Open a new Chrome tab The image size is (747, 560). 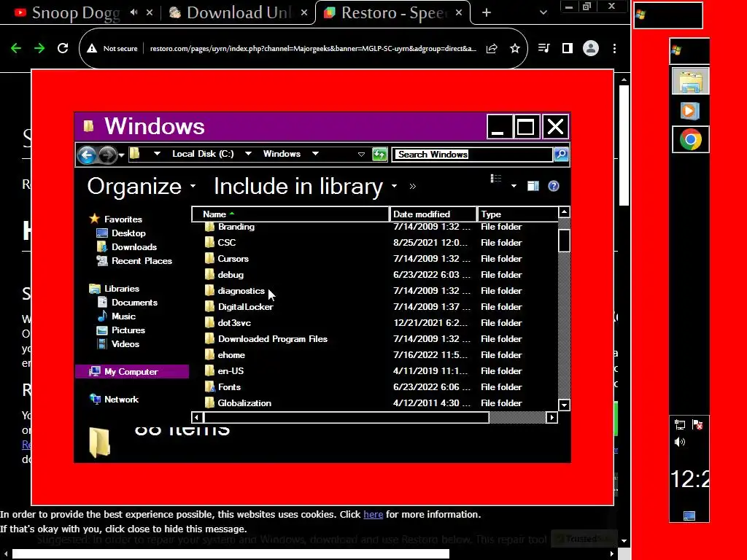point(487,13)
